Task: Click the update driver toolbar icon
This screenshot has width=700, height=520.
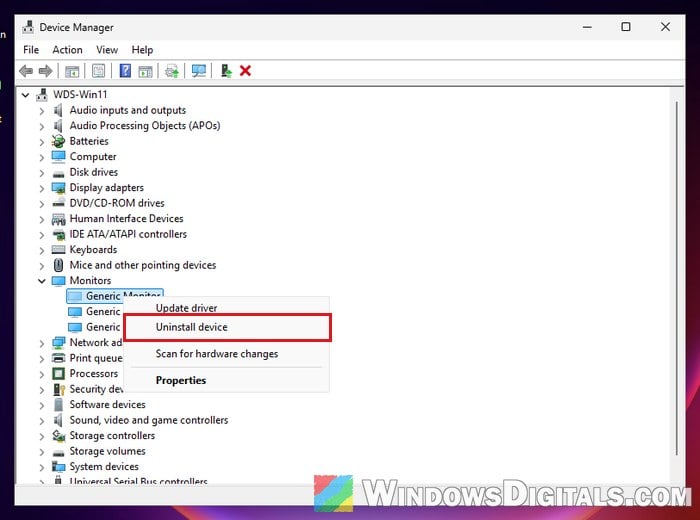Action: [172, 71]
